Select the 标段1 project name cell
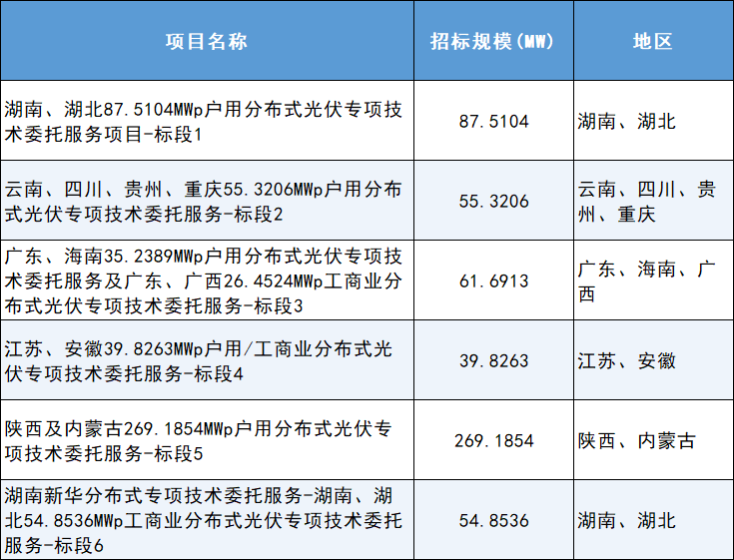The width and height of the screenshot is (734, 560). coord(207,121)
